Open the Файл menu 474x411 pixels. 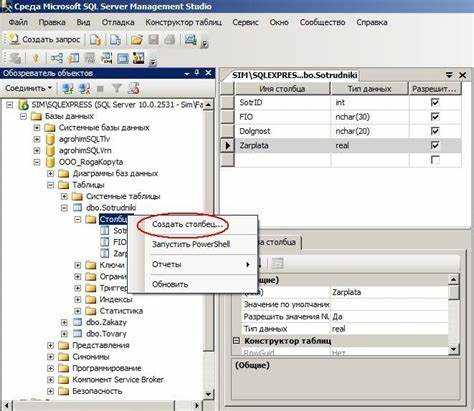point(18,22)
